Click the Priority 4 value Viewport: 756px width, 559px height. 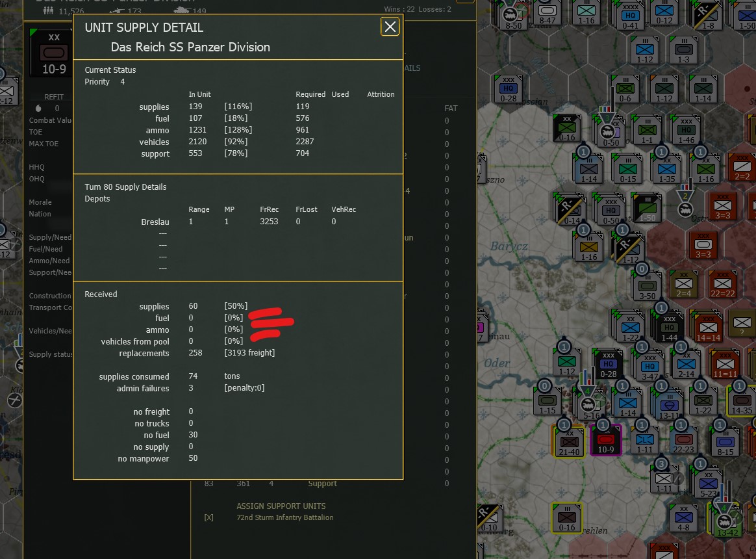coord(123,82)
